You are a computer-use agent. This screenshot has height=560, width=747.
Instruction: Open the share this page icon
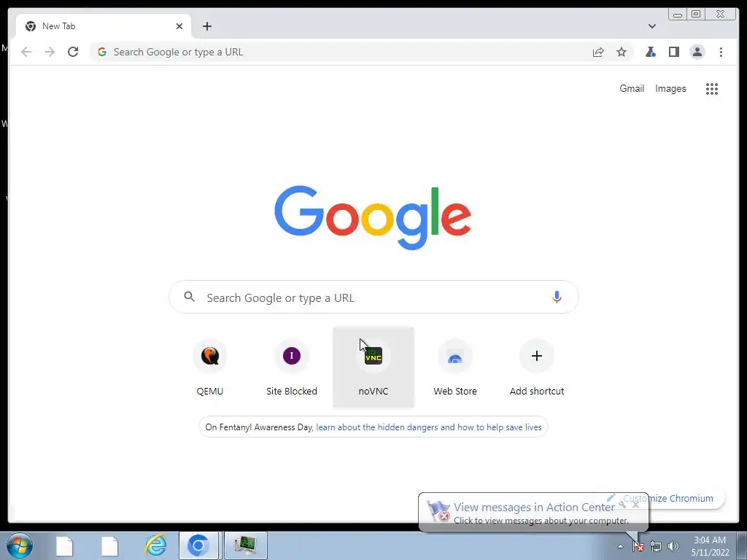pos(598,52)
